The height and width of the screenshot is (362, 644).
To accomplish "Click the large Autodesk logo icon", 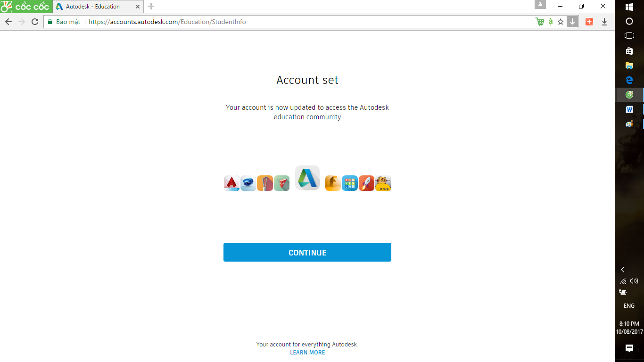I will tap(307, 178).
